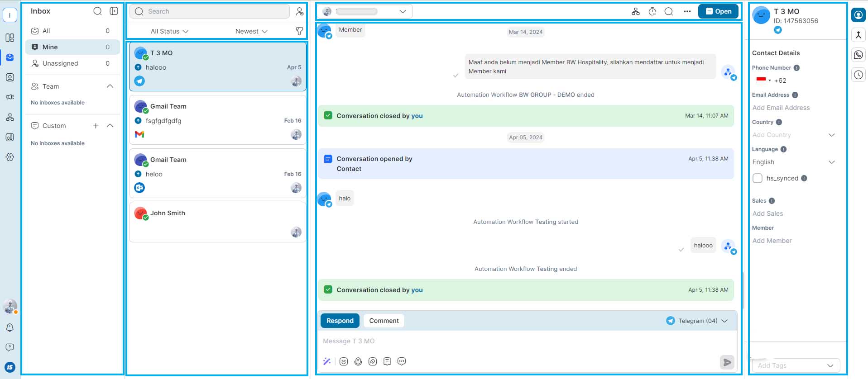The width and height of the screenshot is (868, 379).
Task: Switch to the Respond tab
Action: tap(340, 321)
